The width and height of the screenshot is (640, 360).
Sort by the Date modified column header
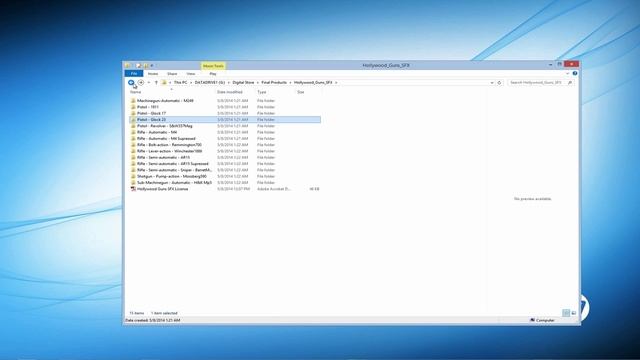click(x=229, y=92)
